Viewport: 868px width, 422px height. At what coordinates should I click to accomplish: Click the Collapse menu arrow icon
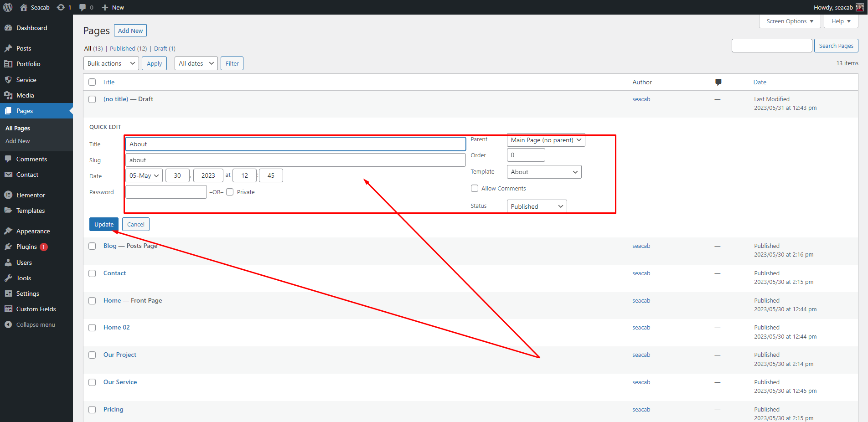[8, 324]
